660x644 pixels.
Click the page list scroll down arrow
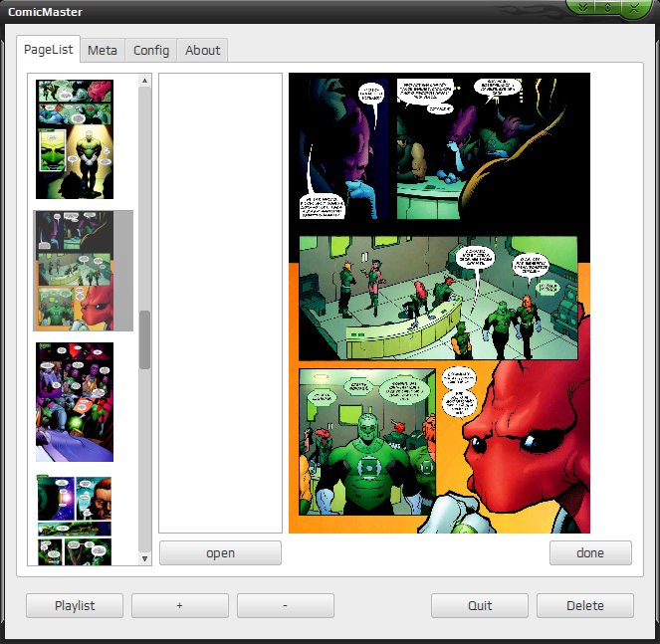[144, 559]
